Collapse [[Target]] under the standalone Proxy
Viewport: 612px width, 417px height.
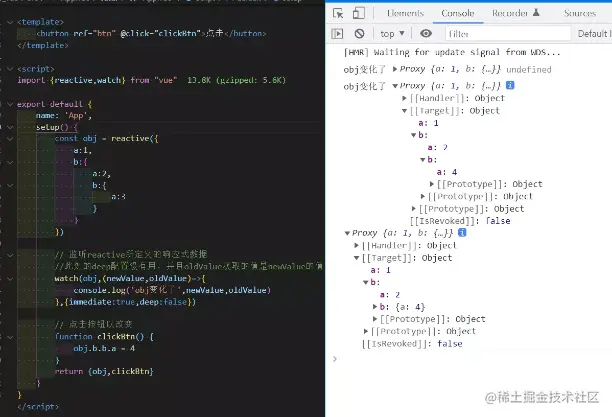[x=356, y=258]
